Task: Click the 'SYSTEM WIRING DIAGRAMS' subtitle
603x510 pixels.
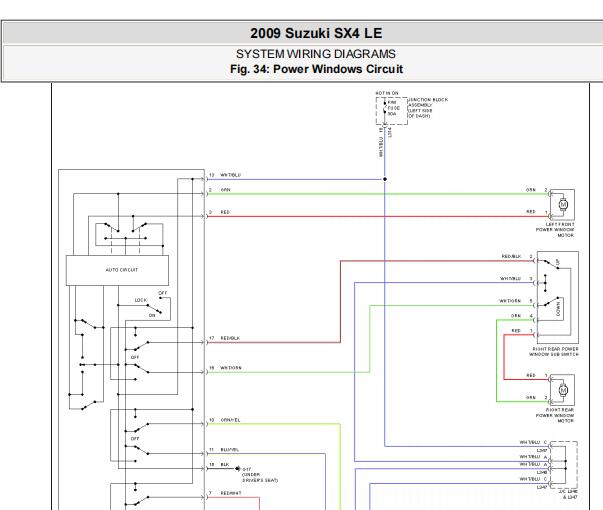Action: (x=316, y=54)
